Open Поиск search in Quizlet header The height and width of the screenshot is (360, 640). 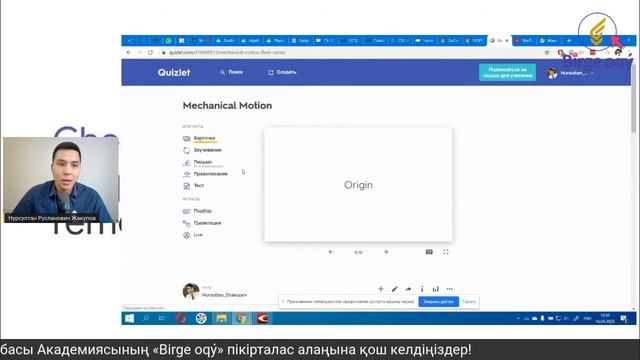tap(231, 72)
